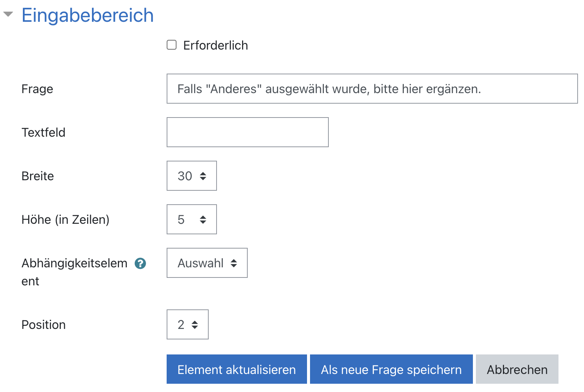584x392 pixels.
Task: Click into the empty Textfeld input
Action: [247, 132]
